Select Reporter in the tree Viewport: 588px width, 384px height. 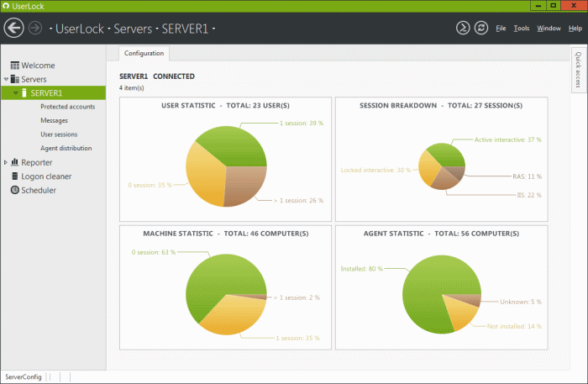36,162
